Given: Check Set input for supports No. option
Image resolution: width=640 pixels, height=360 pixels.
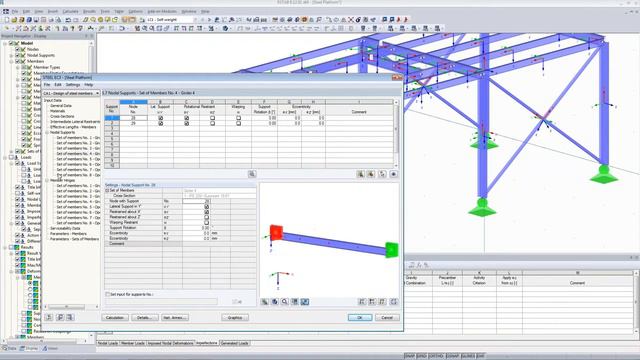Looking at the screenshot, I should pyautogui.click(x=108, y=294).
